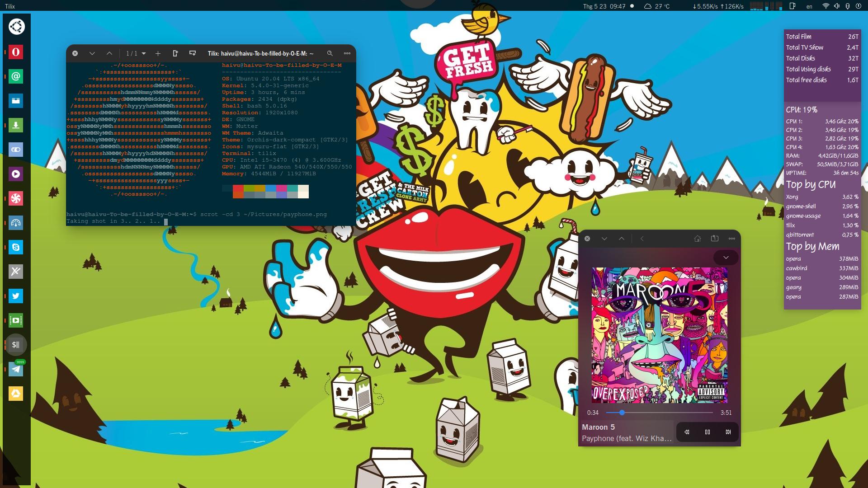The height and width of the screenshot is (488, 868).
Task: Click the system monitor graph in top bar
Action: coord(766,6)
